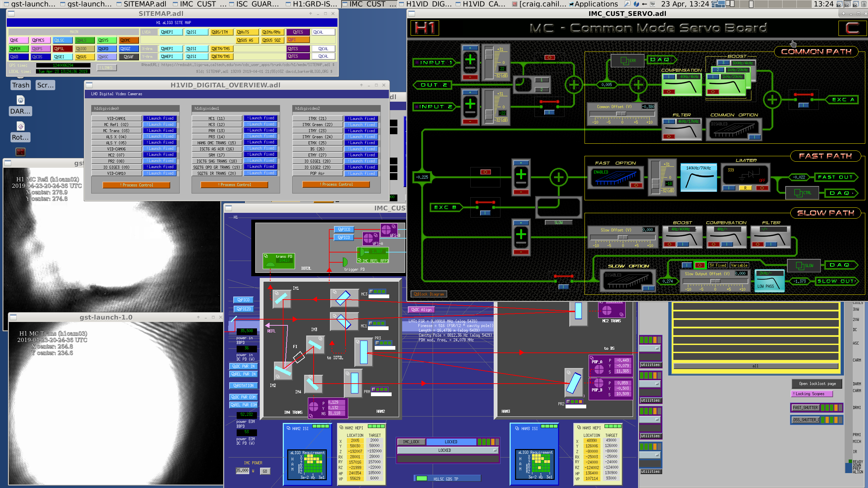Open the DC PWR IN related display menu
The height and width of the screenshot is (488, 868).
tap(243, 366)
